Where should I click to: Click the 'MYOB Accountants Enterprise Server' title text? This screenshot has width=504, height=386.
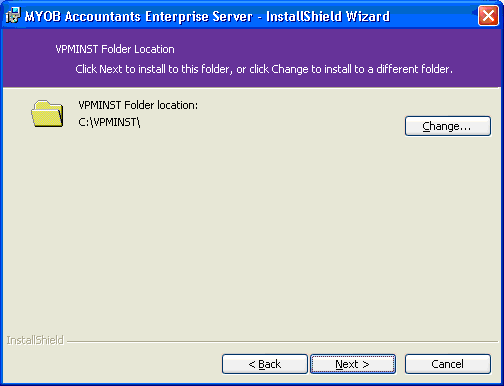[139, 16]
